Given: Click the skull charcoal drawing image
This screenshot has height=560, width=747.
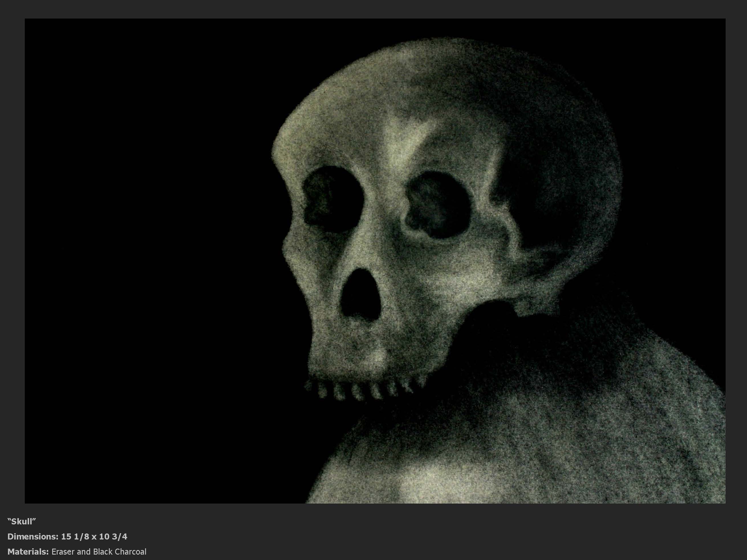Looking at the screenshot, I should pyautogui.click(x=375, y=261).
